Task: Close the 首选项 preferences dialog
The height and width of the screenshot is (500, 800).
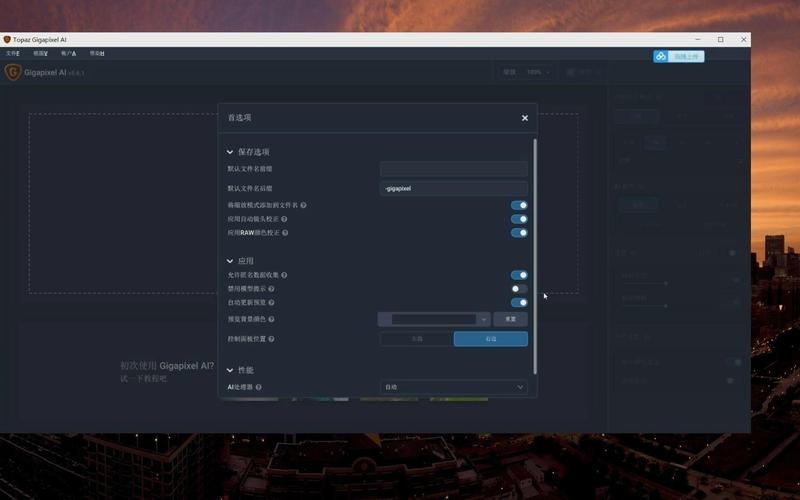Action: click(524, 118)
